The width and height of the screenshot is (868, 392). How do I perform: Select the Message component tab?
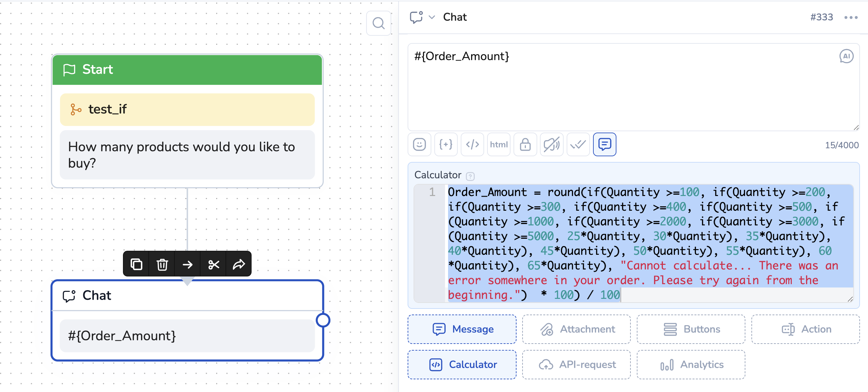[462, 329]
